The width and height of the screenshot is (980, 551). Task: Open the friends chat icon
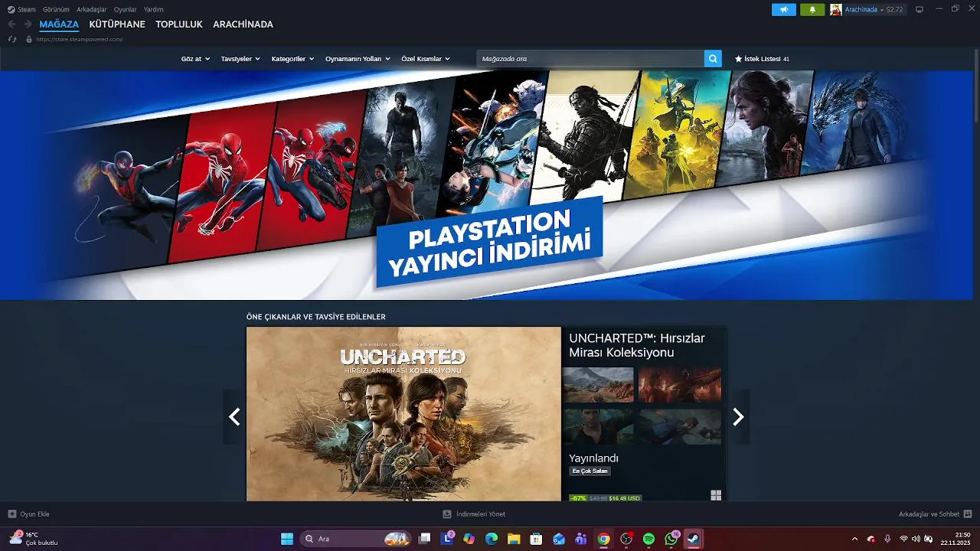pyautogui.click(x=968, y=514)
